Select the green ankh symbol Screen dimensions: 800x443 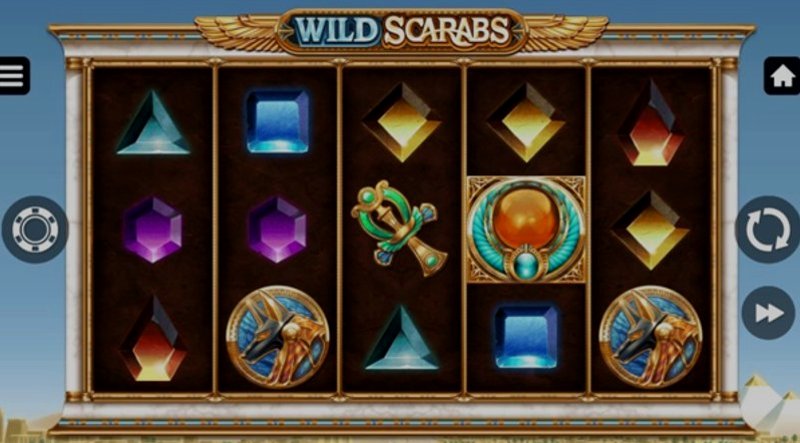(399, 228)
